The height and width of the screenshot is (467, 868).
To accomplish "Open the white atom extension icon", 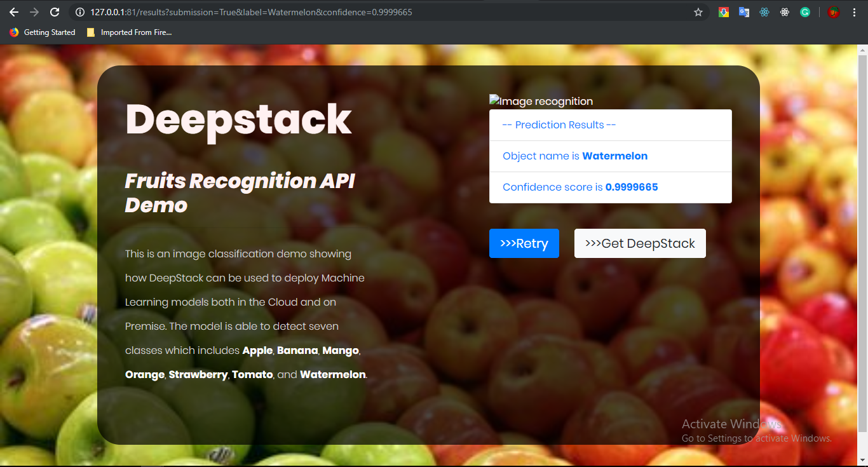I will pyautogui.click(x=785, y=12).
